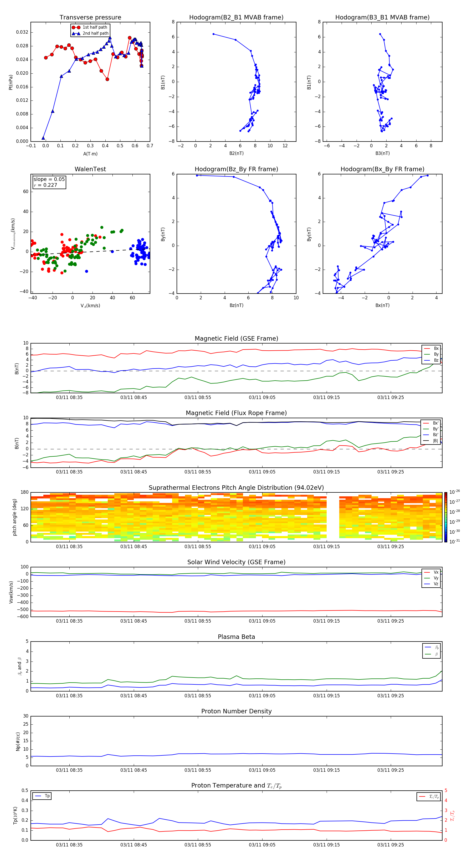Click the "B3(nT)" axis label

point(382,153)
